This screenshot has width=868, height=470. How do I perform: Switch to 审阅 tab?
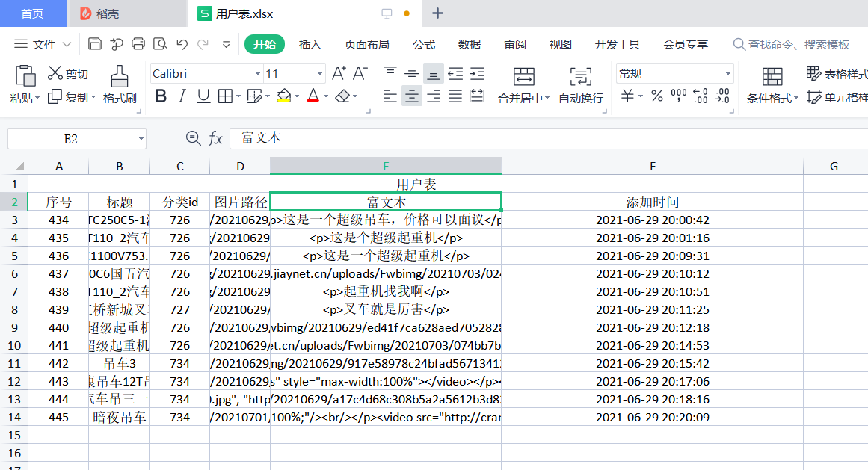coord(515,44)
